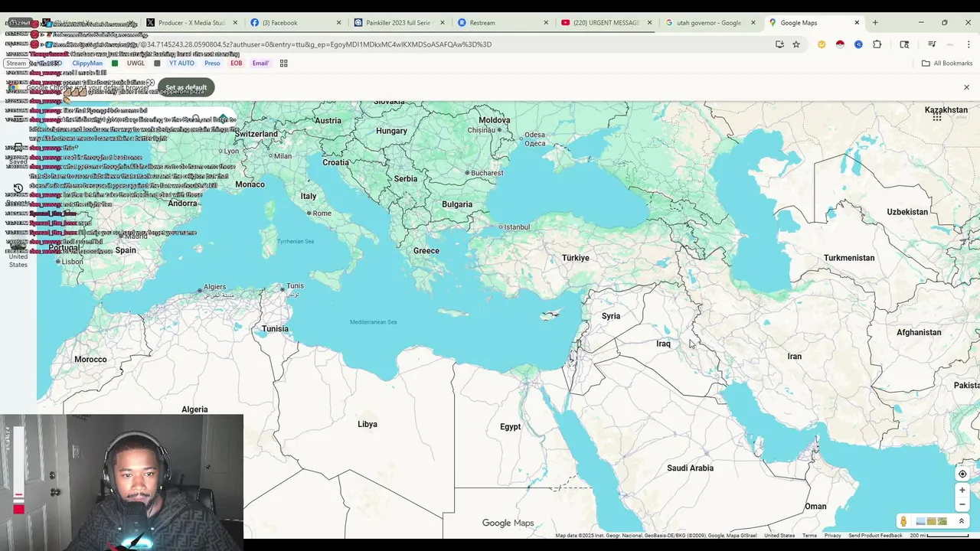Switch to the URGENT MESSAGE YouTube tab
This screenshot has height=551, width=980.
[606, 23]
